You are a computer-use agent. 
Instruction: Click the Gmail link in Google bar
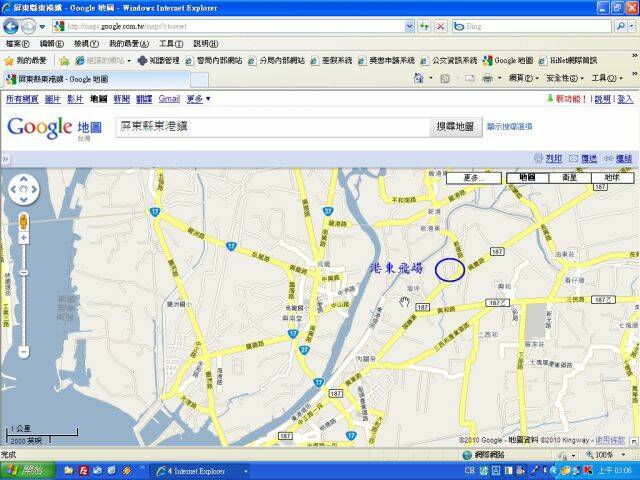click(x=169, y=99)
